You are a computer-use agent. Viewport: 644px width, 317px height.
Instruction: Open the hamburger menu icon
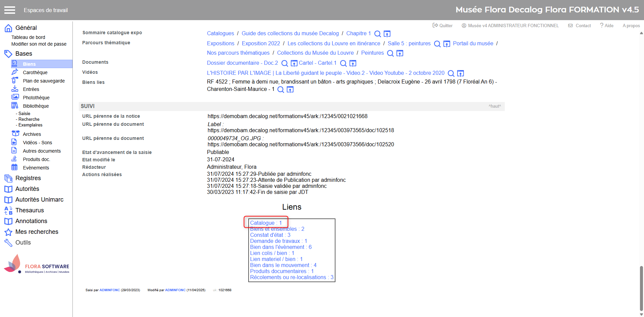pyautogui.click(x=10, y=10)
